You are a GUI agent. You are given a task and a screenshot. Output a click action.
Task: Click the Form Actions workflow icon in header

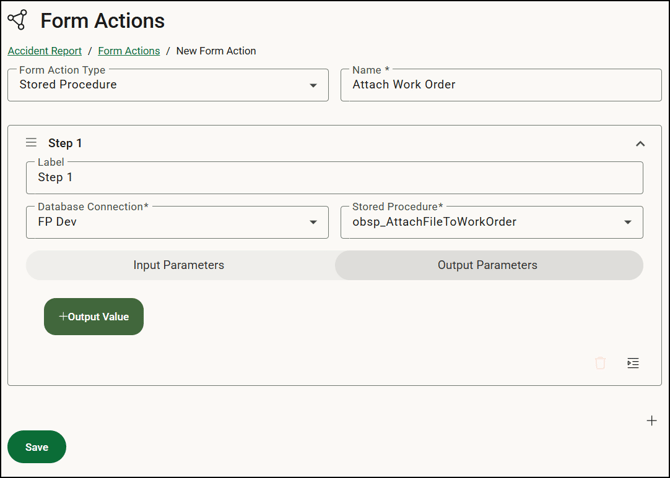point(17,20)
